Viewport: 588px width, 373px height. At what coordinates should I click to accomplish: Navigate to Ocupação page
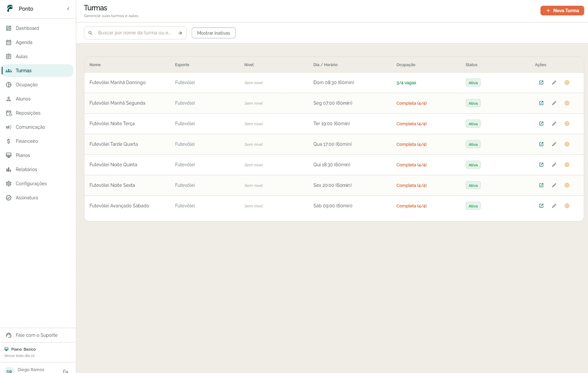tap(38, 85)
